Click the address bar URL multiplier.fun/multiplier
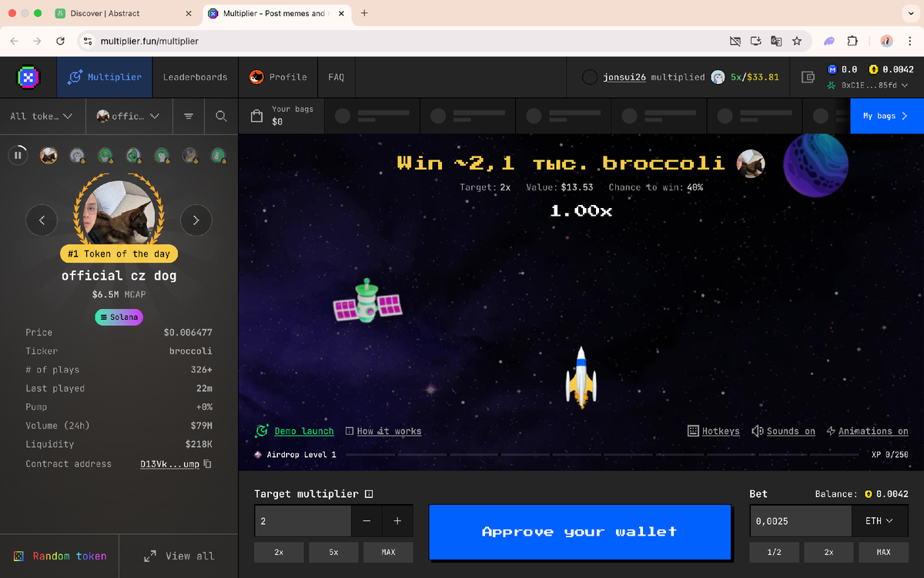Viewport: 924px width, 578px height. [x=149, y=41]
